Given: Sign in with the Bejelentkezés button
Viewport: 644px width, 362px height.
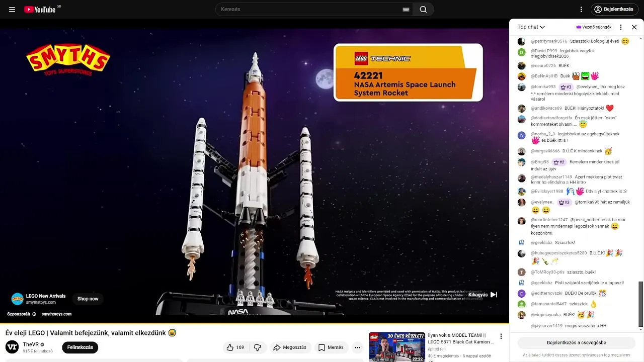Looking at the screenshot, I should 614,10.
